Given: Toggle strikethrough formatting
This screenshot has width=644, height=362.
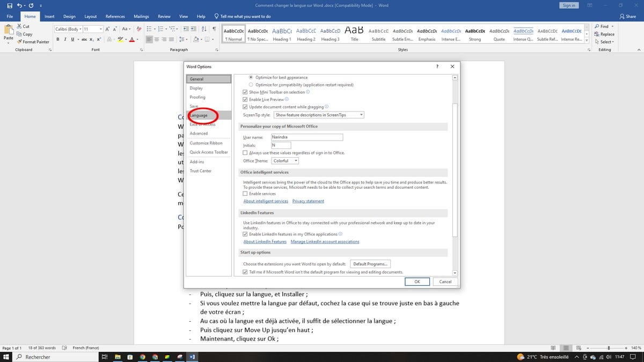Looking at the screenshot, I should 84,39.
